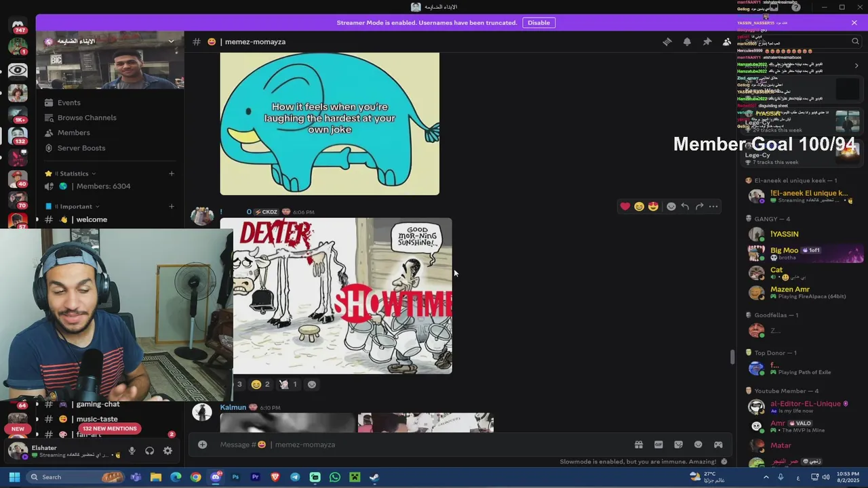The image size is (868, 488).
Task: Open notification settings bell icon
Action: coord(687,41)
